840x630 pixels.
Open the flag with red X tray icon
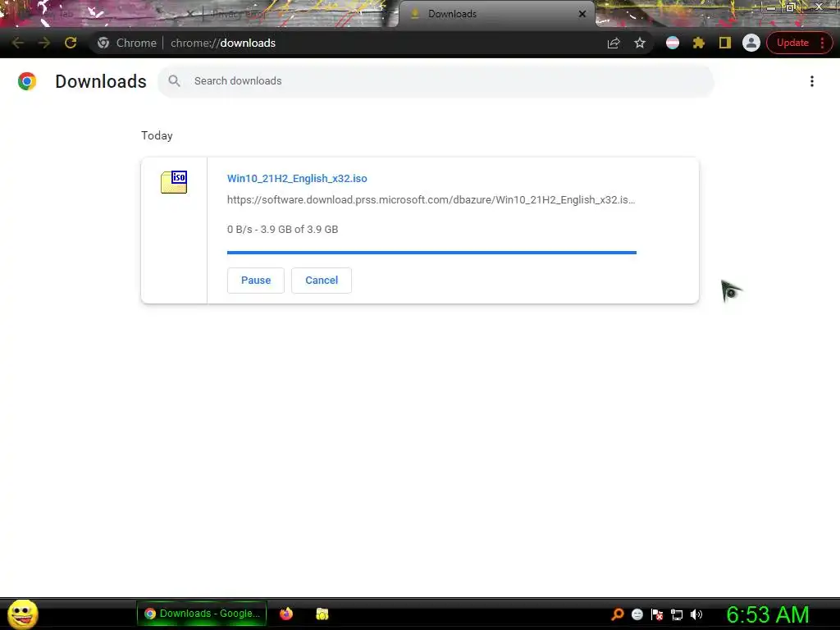(x=657, y=614)
